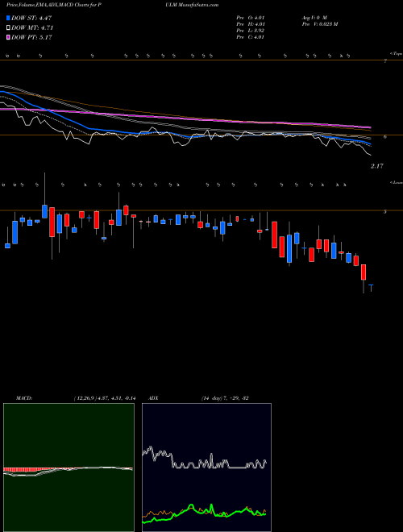This screenshot has width=403, height=532.
Task: Select the 'DOW MT: 4.71' legend label
Action: pyautogui.click(x=32, y=28)
